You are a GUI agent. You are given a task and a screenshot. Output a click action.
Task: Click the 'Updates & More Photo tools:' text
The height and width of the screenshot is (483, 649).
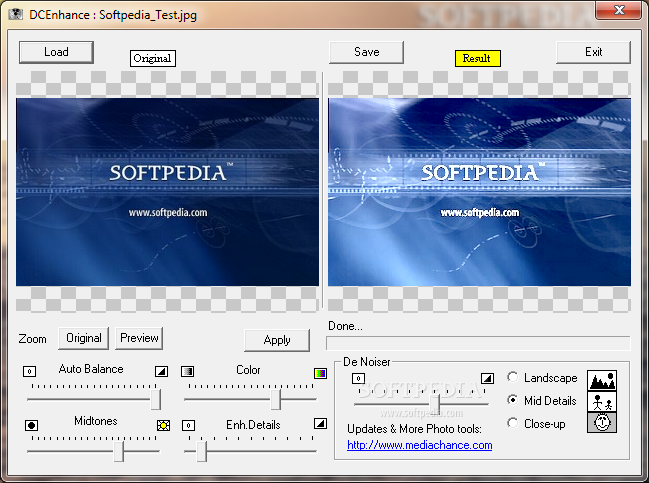point(414,429)
